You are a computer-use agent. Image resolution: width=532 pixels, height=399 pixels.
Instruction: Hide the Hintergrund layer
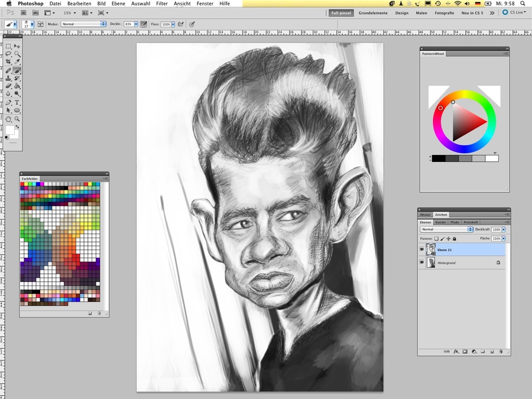click(x=421, y=262)
